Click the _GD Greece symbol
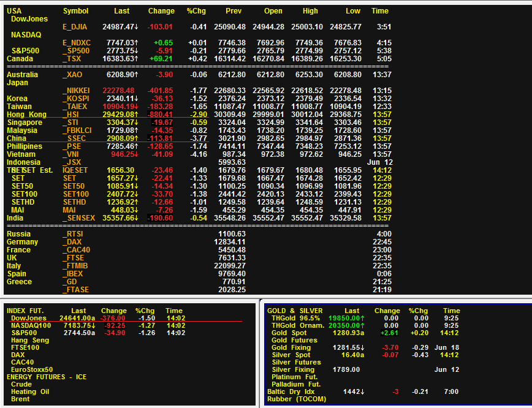This screenshot has width=532, height=408. 69,282
